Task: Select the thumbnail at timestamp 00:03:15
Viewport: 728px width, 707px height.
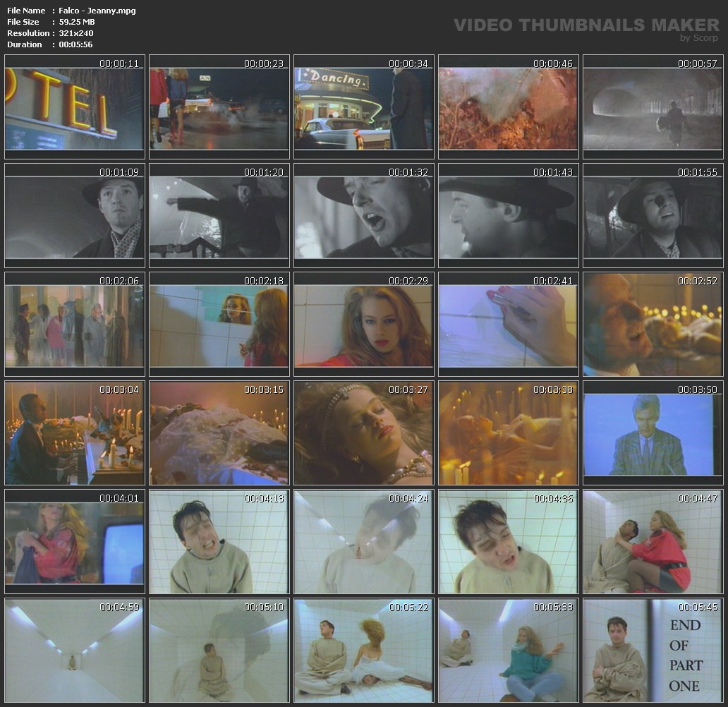Action: pos(219,433)
